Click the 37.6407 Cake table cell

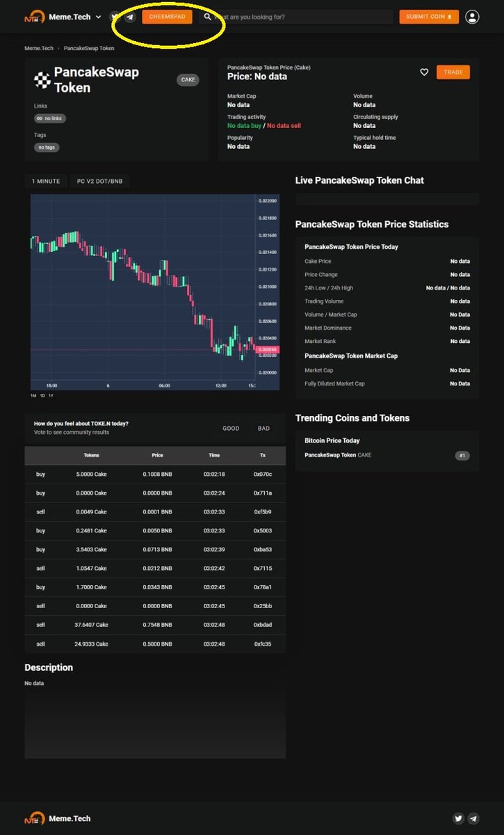(91, 625)
